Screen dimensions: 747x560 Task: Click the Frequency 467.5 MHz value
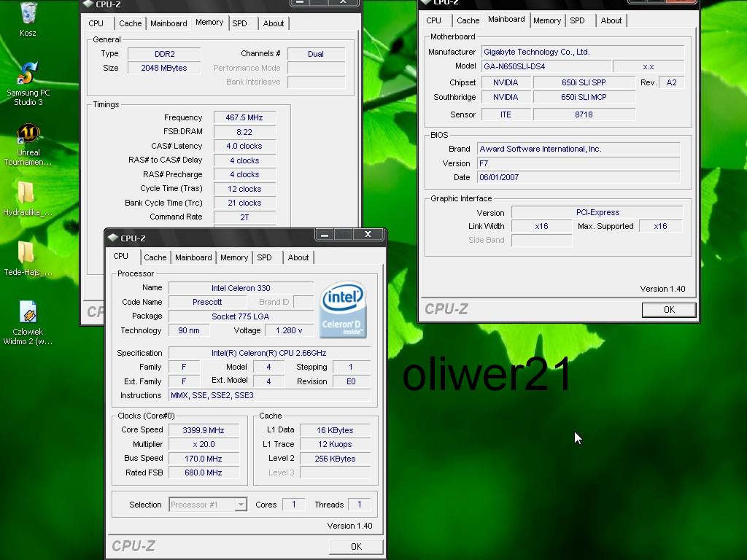[x=244, y=117]
